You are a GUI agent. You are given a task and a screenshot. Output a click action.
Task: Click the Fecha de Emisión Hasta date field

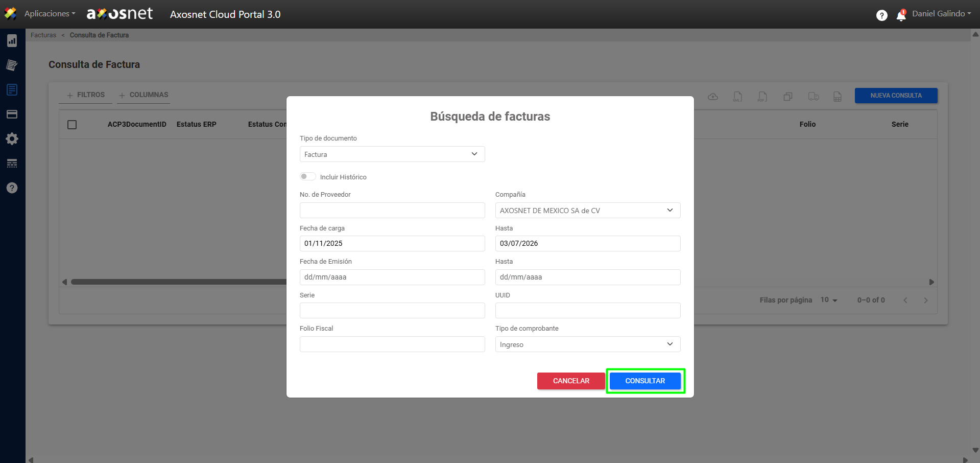[x=588, y=277]
